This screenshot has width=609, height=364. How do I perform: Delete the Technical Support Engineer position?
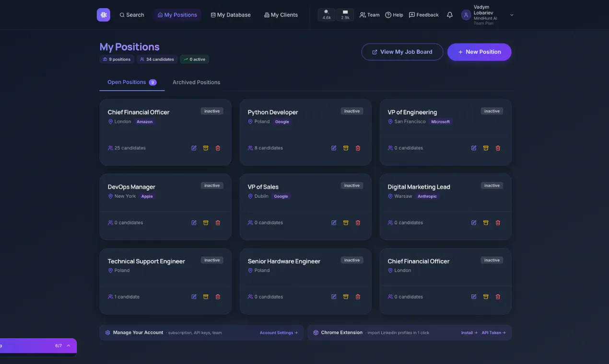(218, 297)
